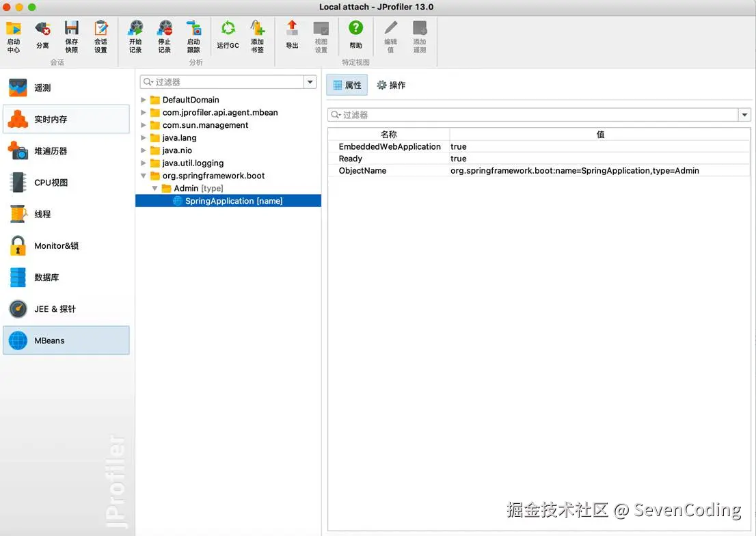Screen dimensions: 756x536
Task: Collapse the Admin [type] node arrow
Action: coord(154,188)
